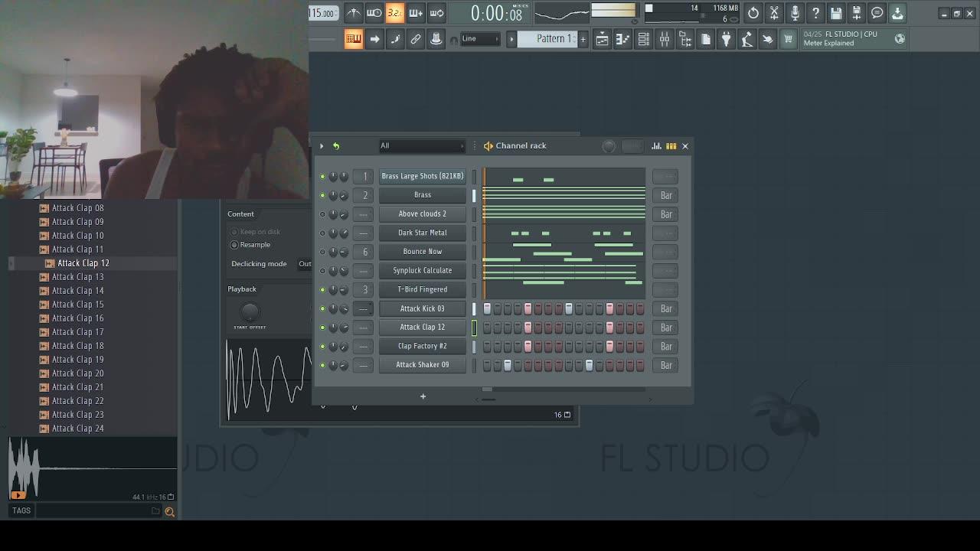The image size is (980, 551).
Task: Mute the Brass channel via green LED
Action: (x=322, y=195)
